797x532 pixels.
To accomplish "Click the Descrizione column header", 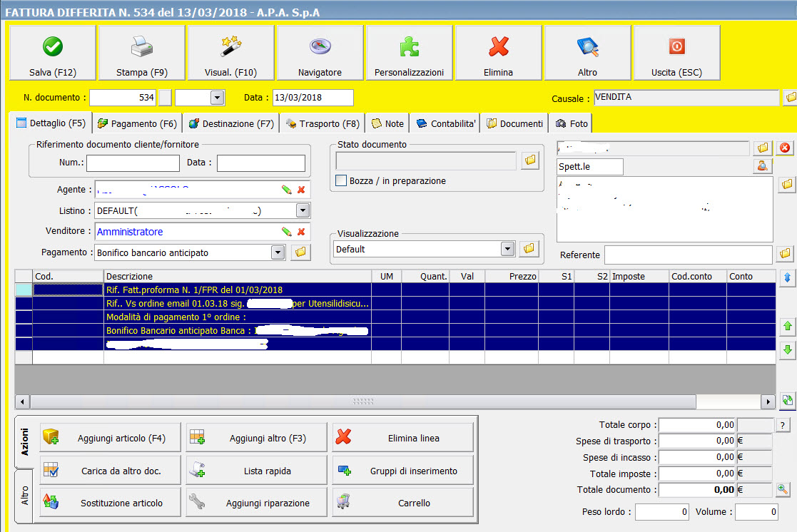I will pos(238,277).
